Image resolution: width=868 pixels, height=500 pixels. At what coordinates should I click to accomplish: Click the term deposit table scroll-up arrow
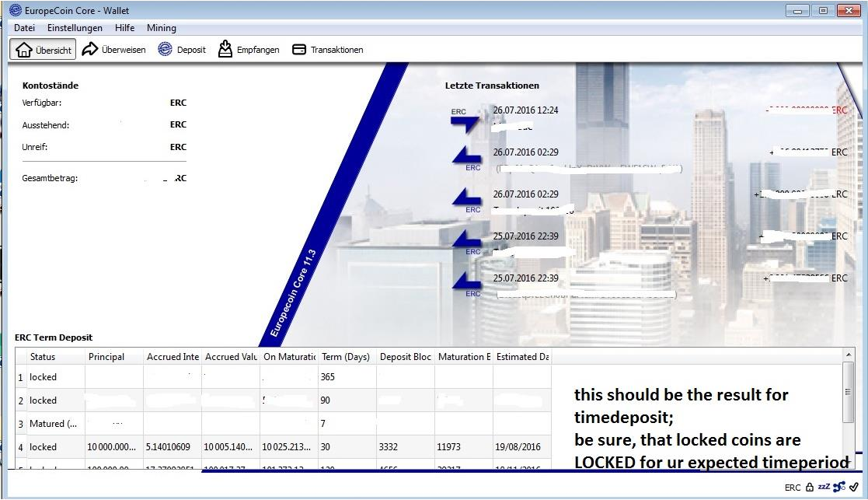point(848,355)
